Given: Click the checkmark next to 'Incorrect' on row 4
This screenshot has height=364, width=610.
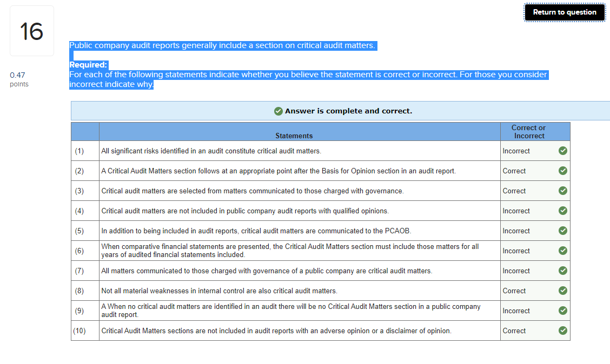Looking at the screenshot, I should (563, 211).
